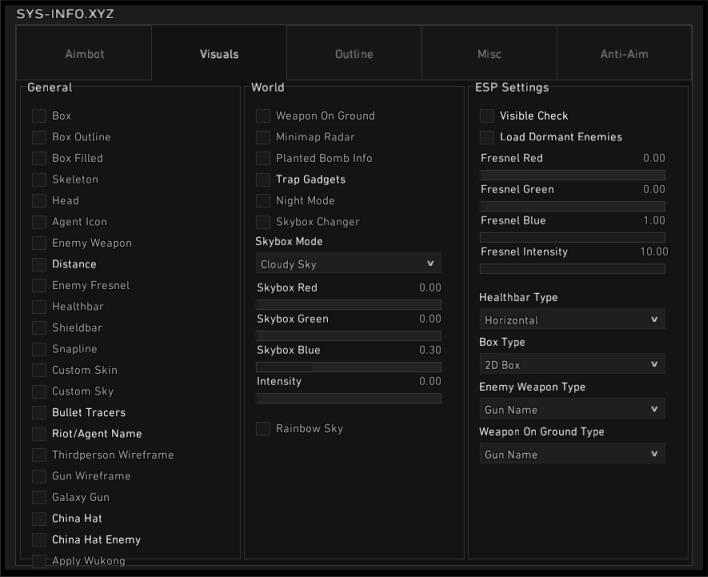Open the Outline tab
The image size is (708, 577).
(354, 54)
